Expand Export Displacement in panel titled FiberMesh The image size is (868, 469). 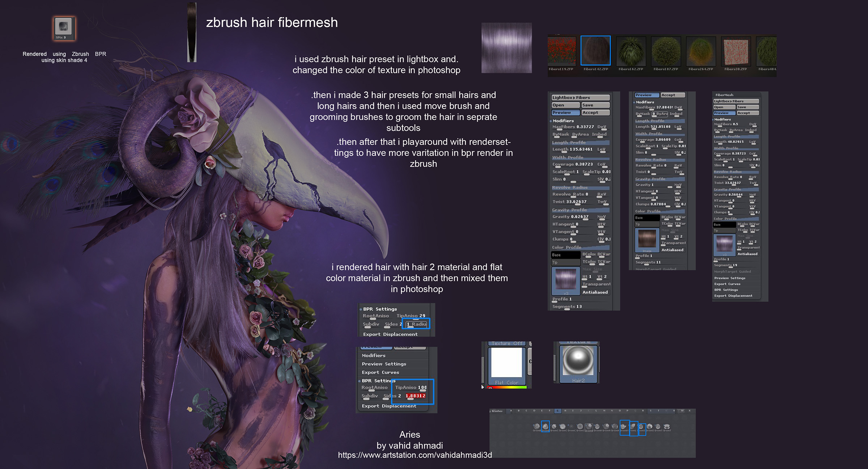pos(733,296)
